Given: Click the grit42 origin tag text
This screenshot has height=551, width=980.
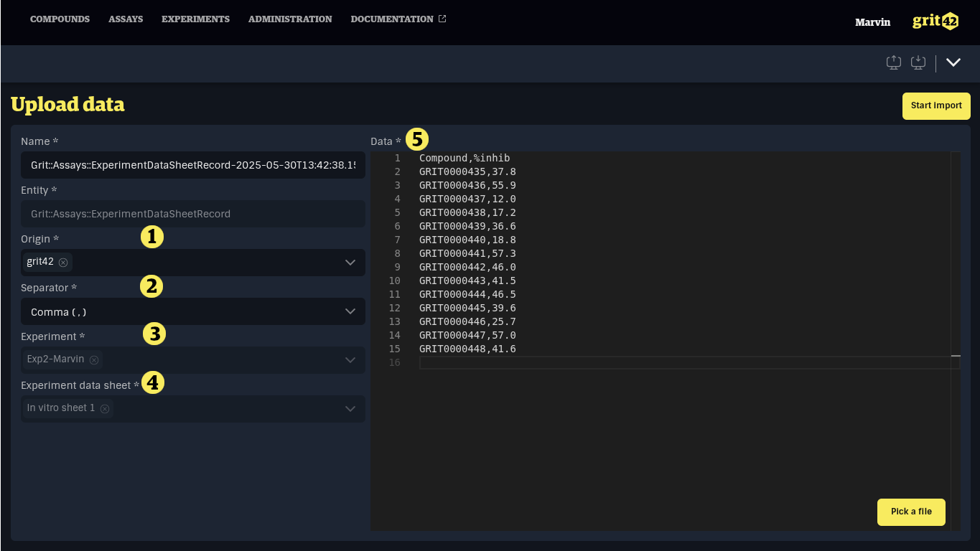Looking at the screenshot, I should click(40, 262).
